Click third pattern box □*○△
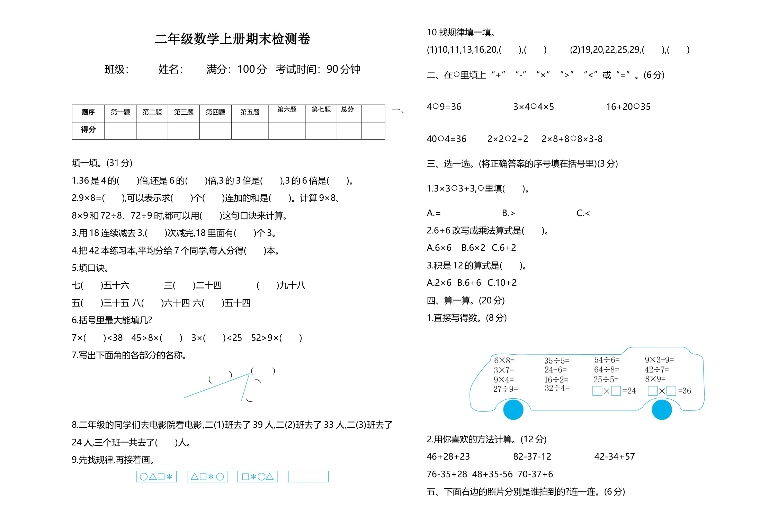Image resolution: width=769 pixels, height=532 pixels. click(258, 477)
